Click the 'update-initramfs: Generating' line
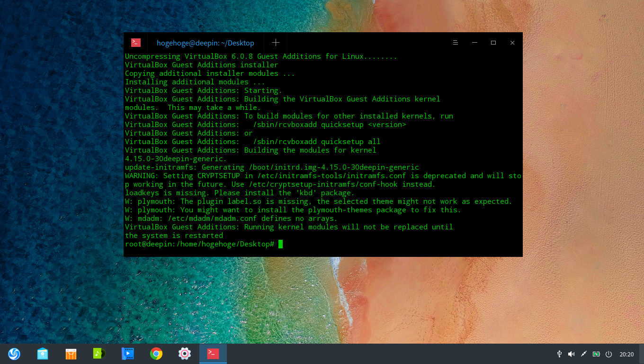Screen dimensions: 644x364 [272, 167]
